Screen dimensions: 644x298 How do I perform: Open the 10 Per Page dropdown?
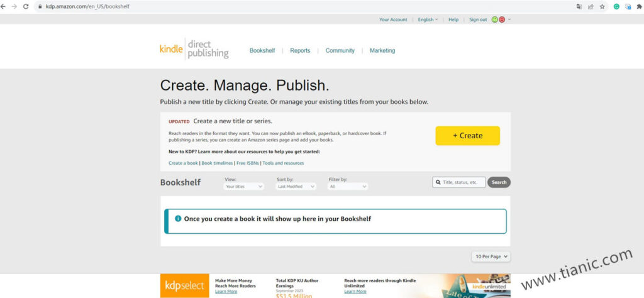[491, 256]
